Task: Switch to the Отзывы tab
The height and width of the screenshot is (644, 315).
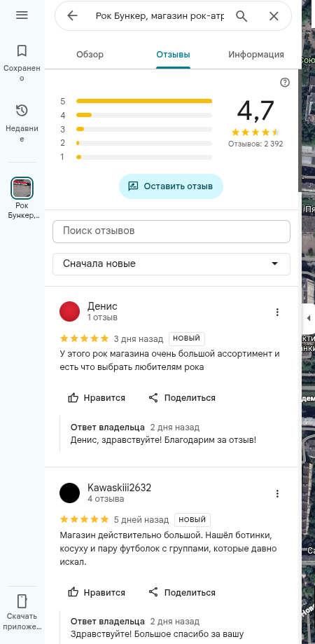Action: (x=173, y=54)
